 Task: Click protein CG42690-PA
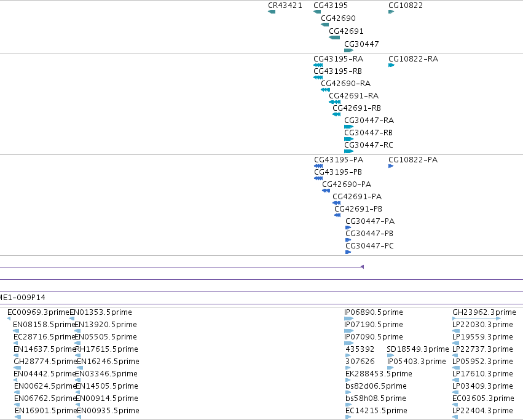(326, 191)
